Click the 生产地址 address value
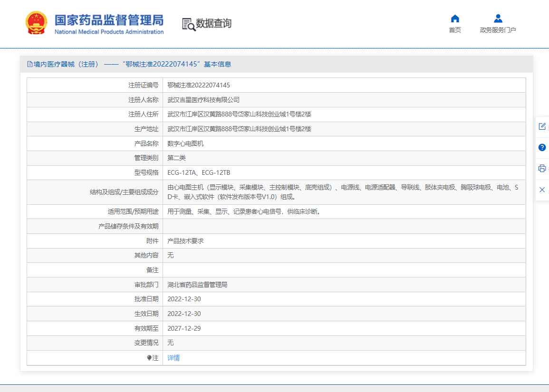The image size is (549, 392). click(x=239, y=129)
